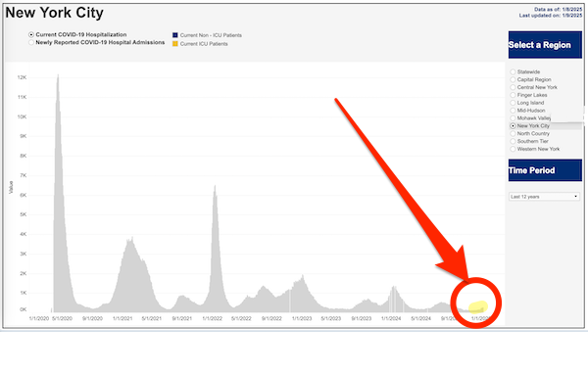Open the Last 12 years time period dropdown

point(544,197)
